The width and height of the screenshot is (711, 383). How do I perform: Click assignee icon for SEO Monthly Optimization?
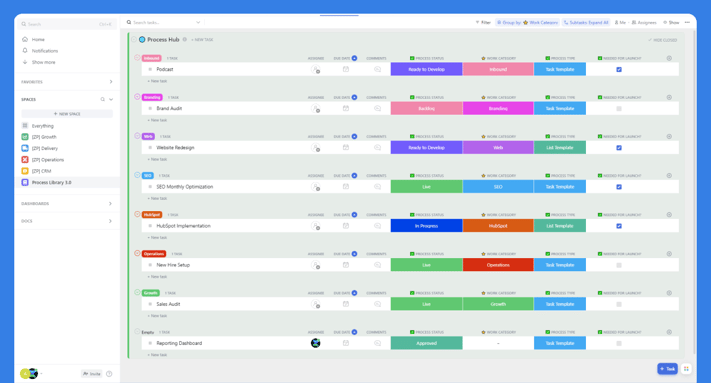[x=316, y=187]
